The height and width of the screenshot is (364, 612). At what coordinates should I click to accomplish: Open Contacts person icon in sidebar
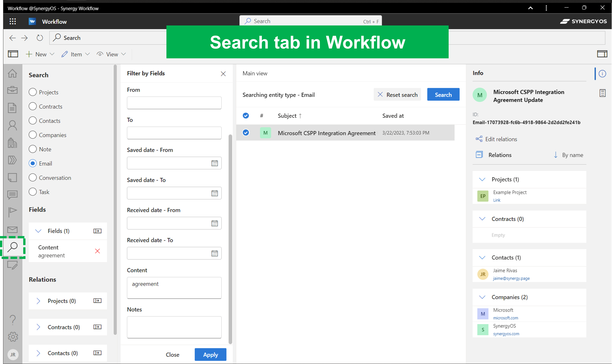click(12, 125)
